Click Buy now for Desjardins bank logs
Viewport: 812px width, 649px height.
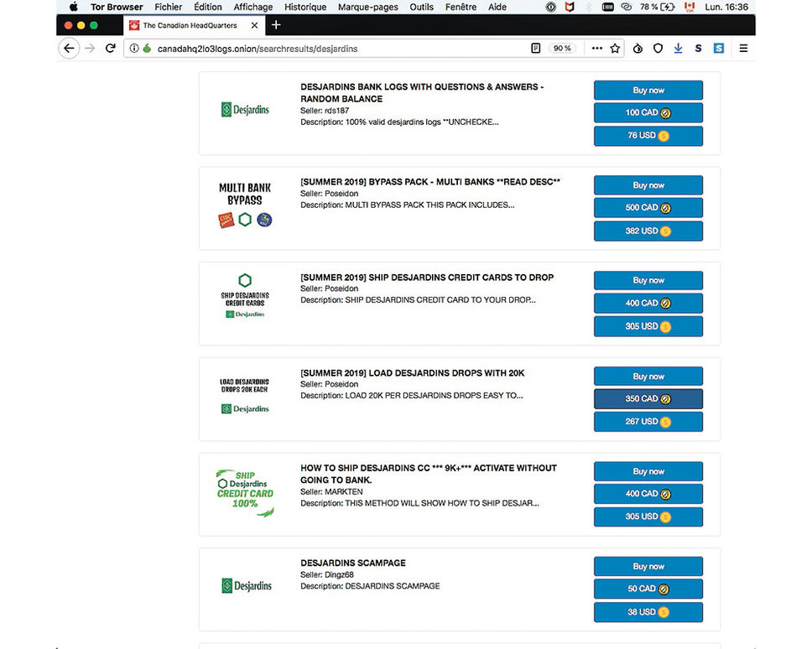[x=648, y=90]
